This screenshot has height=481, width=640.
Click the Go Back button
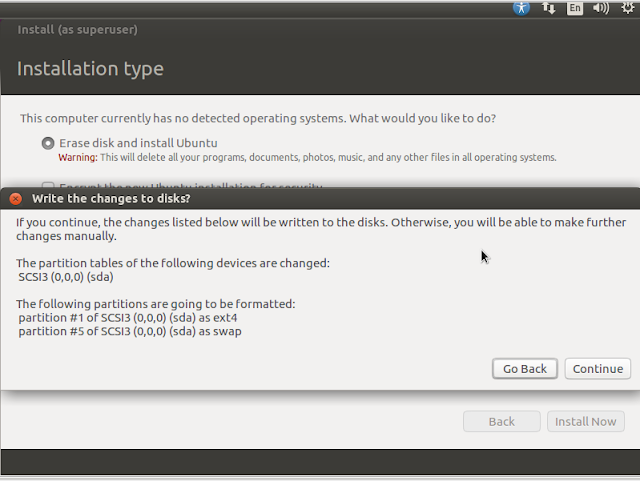click(x=524, y=369)
